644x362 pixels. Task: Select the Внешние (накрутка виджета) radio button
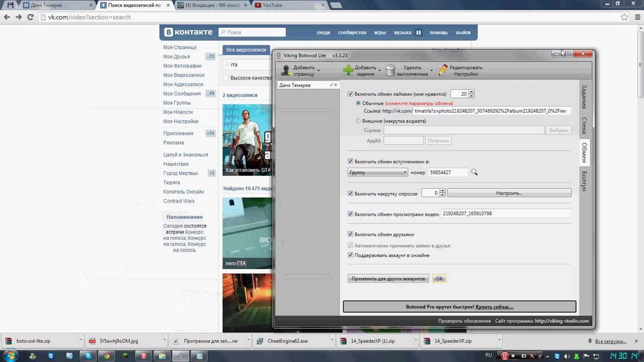tap(358, 121)
